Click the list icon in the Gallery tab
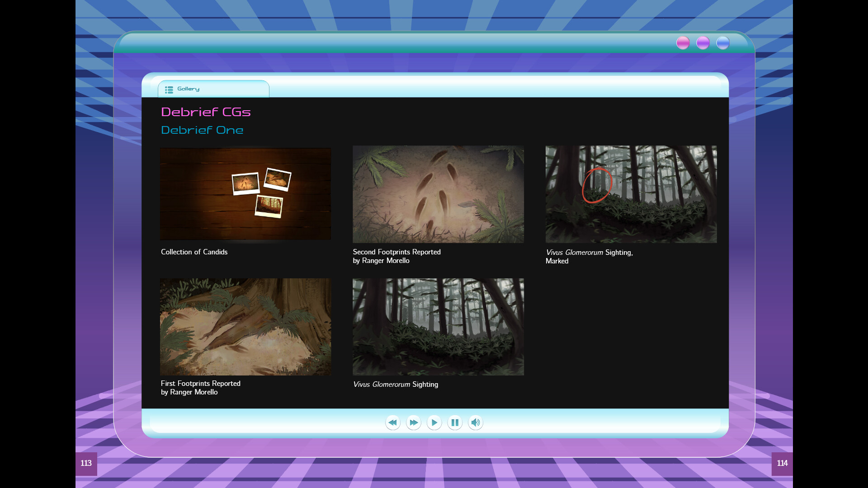 [x=169, y=89]
